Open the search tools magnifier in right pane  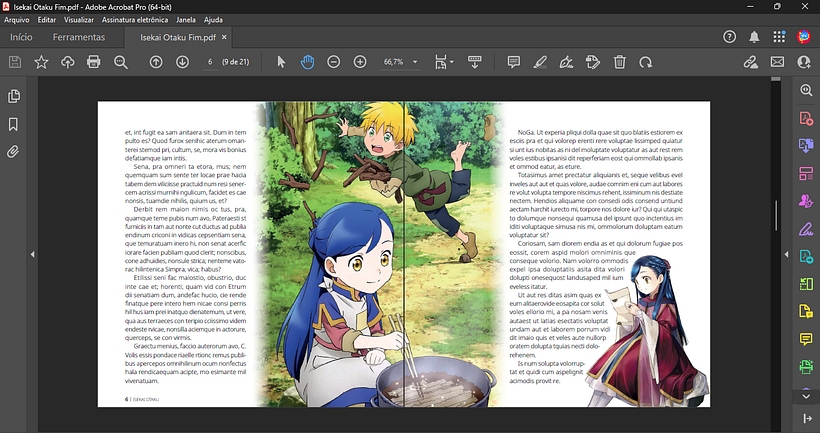(x=806, y=90)
